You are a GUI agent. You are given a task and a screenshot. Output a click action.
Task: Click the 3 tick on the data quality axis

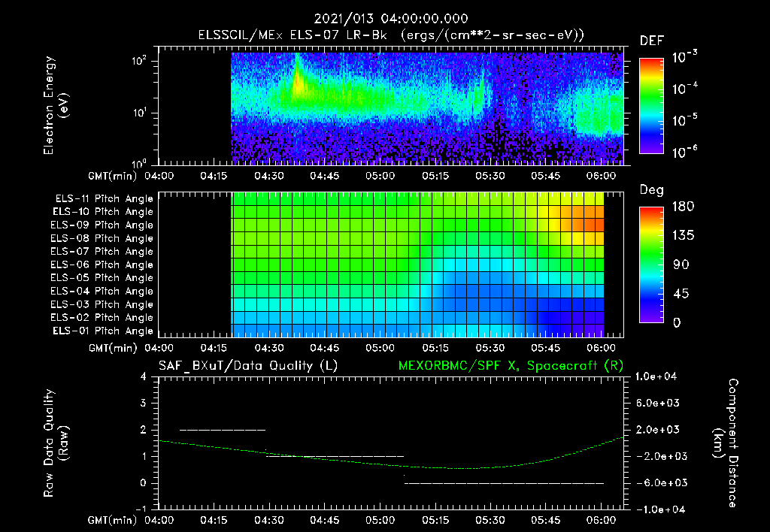click(x=144, y=403)
